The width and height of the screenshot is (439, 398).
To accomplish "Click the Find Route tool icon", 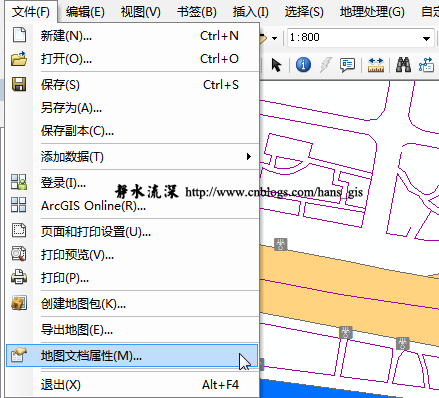I will 426,65.
